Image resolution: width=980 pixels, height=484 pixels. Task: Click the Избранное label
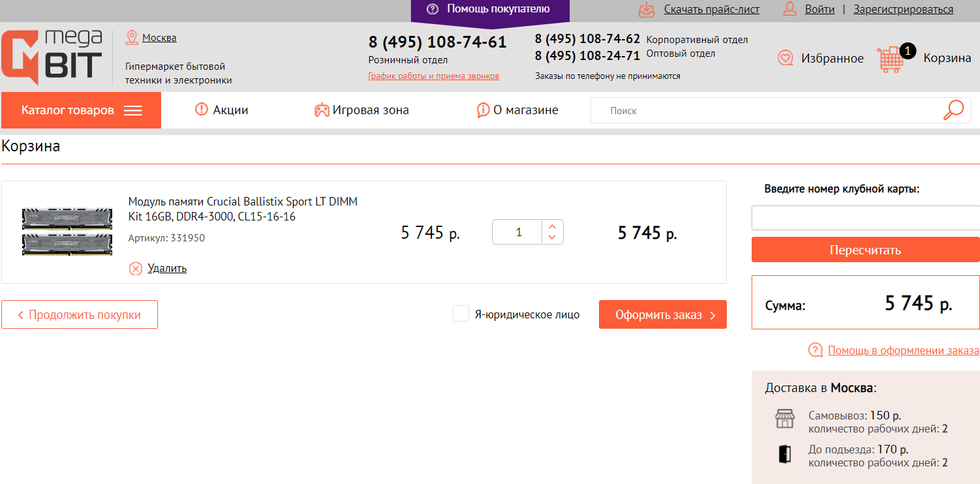click(833, 59)
